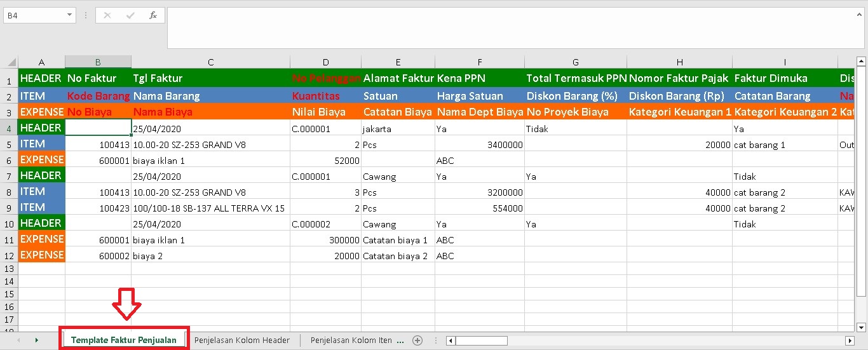Click the Enter checkmark icon beside the formula bar
Image resolution: width=868 pixels, height=350 pixels.
[x=130, y=15]
